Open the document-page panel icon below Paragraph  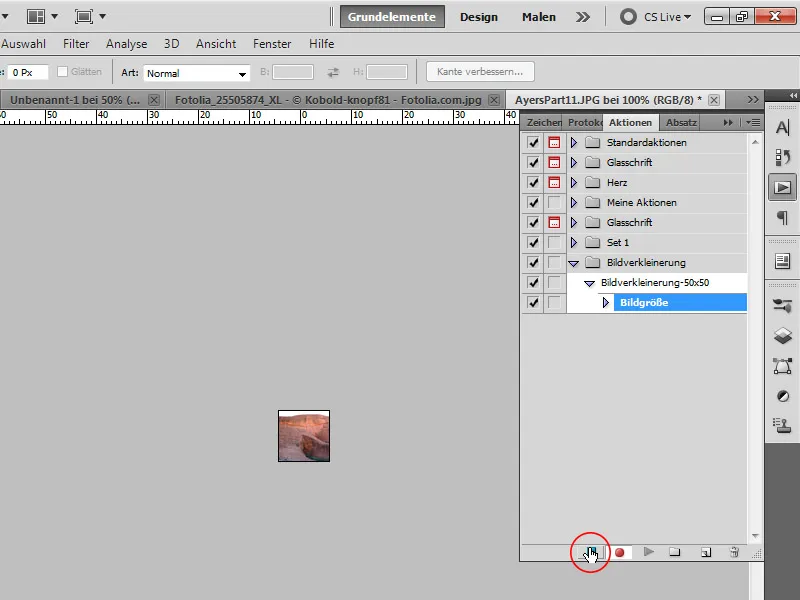782,261
